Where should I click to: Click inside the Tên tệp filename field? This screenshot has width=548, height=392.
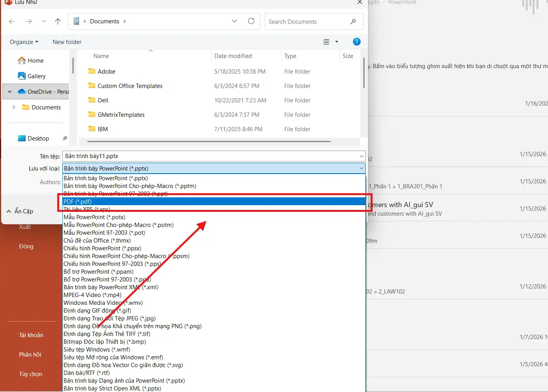click(x=210, y=156)
